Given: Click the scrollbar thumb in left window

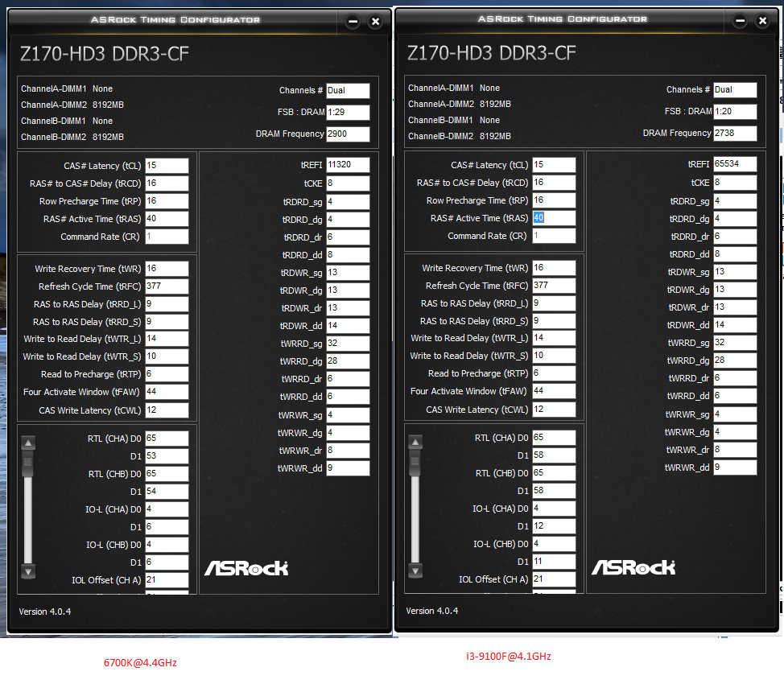Looking at the screenshot, I should (x=28, y=463).
